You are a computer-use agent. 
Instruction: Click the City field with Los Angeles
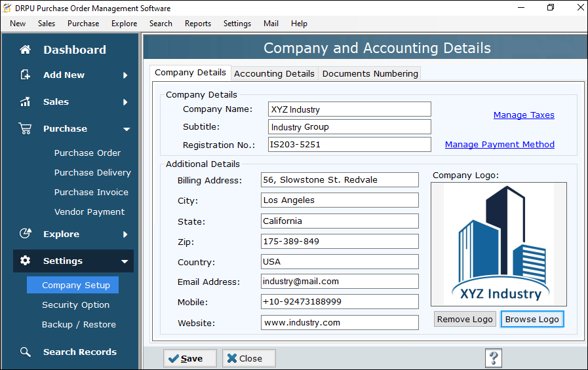pos(340,200)
